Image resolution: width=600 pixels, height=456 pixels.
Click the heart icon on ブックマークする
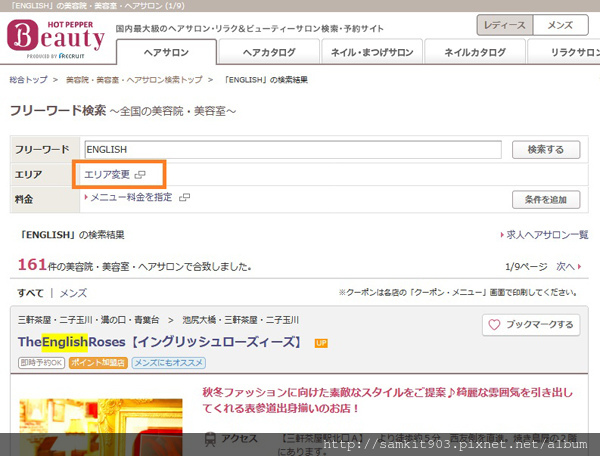(x=494, y=325)
